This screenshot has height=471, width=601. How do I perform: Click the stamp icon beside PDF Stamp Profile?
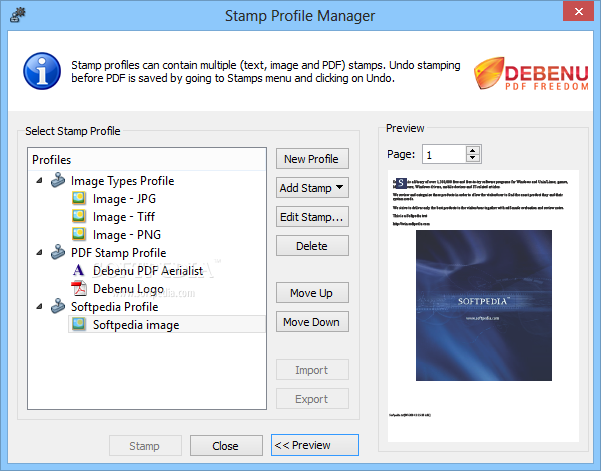pyautogui.click(x=58, y=252)
